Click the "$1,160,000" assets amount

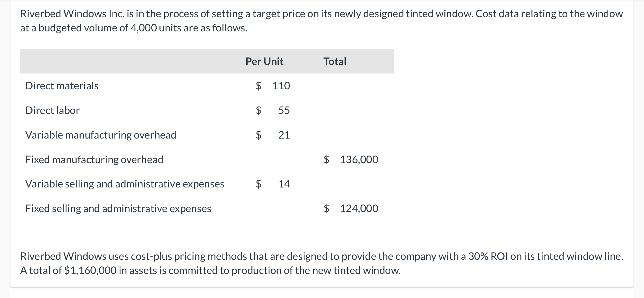pyautogui.click(x=90, y=270)
